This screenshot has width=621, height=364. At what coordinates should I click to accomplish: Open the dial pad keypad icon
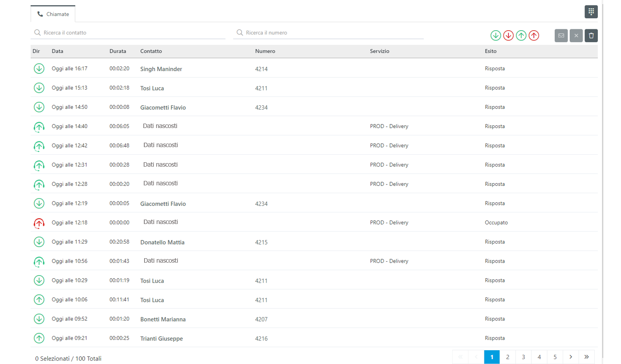pyautogui.click(x=591, y=12)
